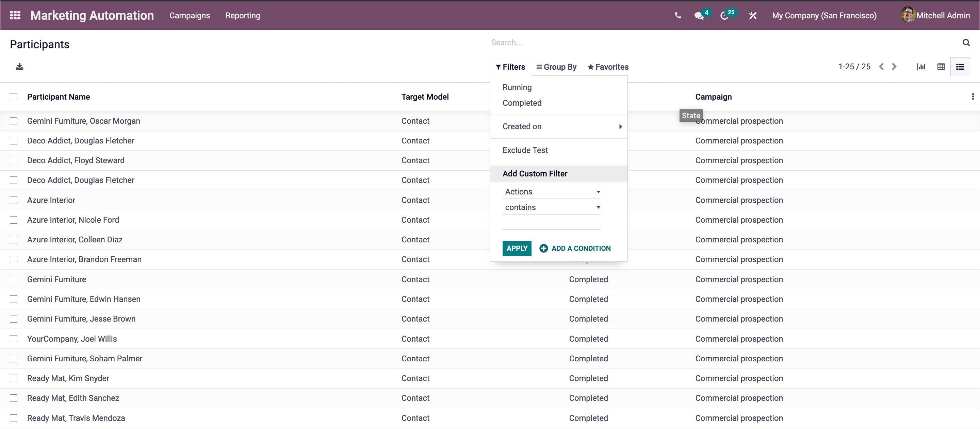Expand Add Custom Filter section
980x429 pixels.
tap(558, 174)
